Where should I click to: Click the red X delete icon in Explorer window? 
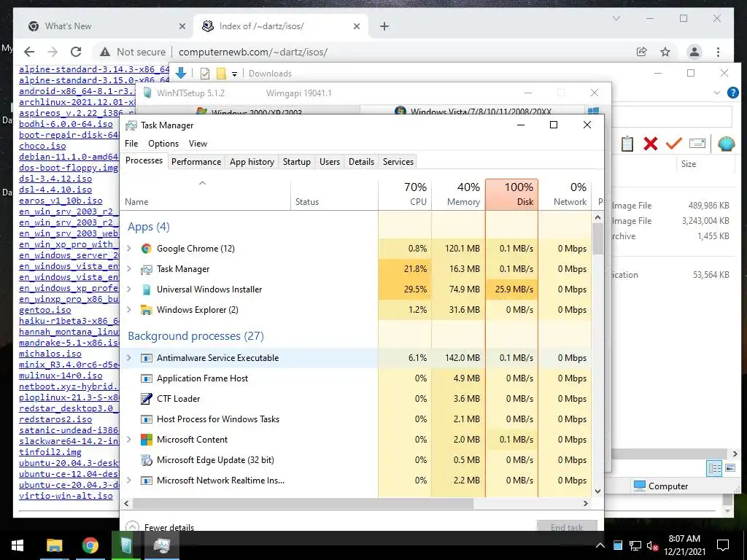(650, 144)
